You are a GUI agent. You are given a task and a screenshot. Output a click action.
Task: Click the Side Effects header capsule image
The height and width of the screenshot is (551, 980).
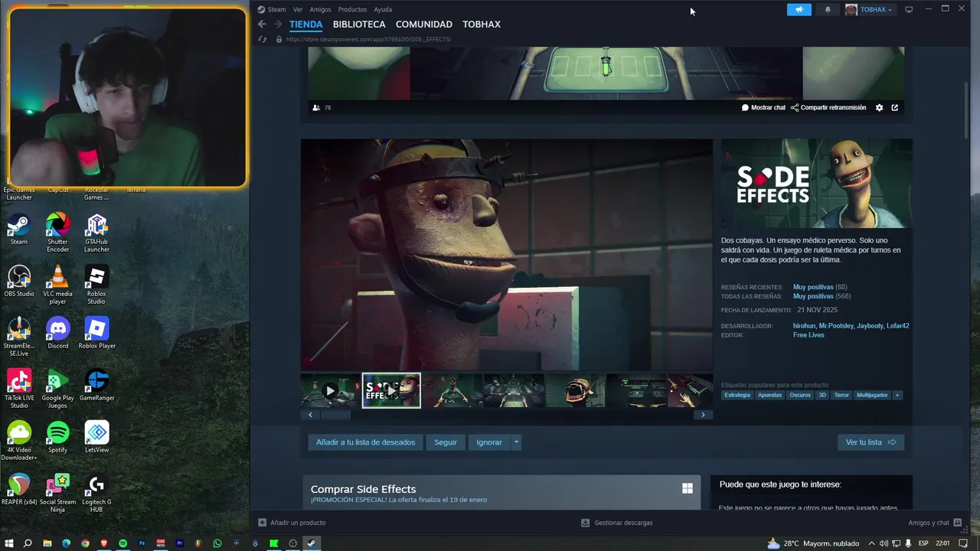pos(816,184)
